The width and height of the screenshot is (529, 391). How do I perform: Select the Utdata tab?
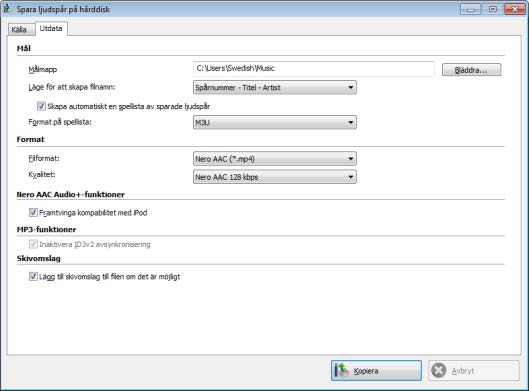(51, 28)
